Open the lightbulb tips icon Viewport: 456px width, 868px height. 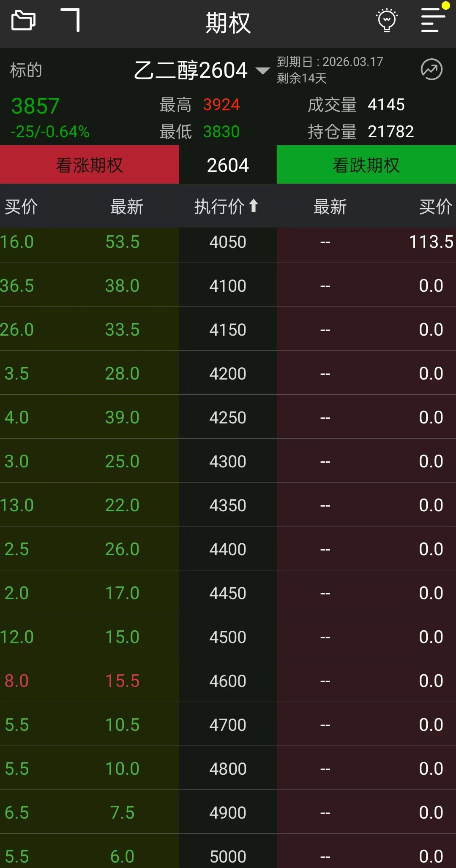coord(387,20)
